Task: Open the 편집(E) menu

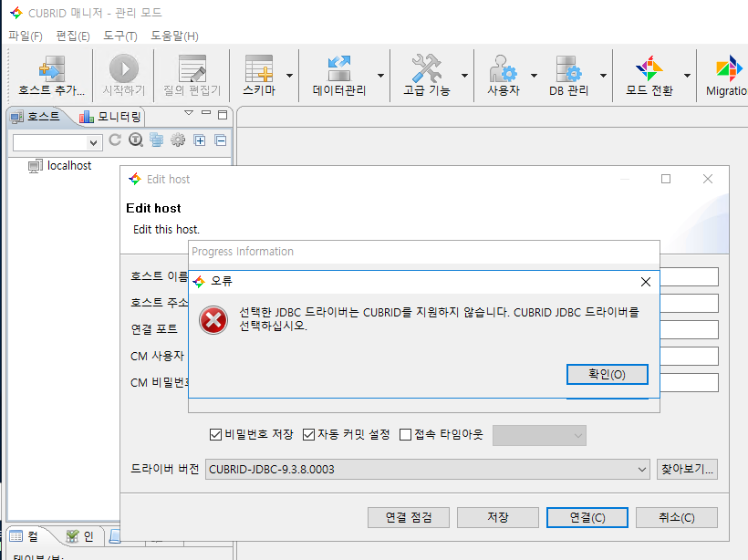Action: 73,36
